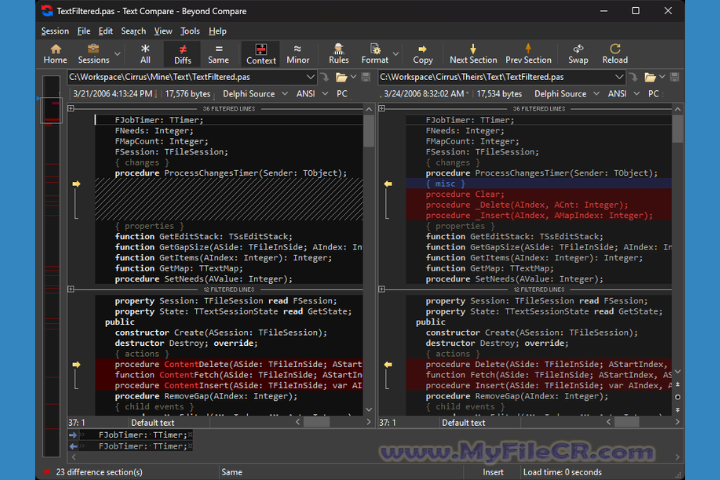Screen dimensions: 720x480
Task: Open the Session menu
Action: pyautogui.click(x=55, y=31)
